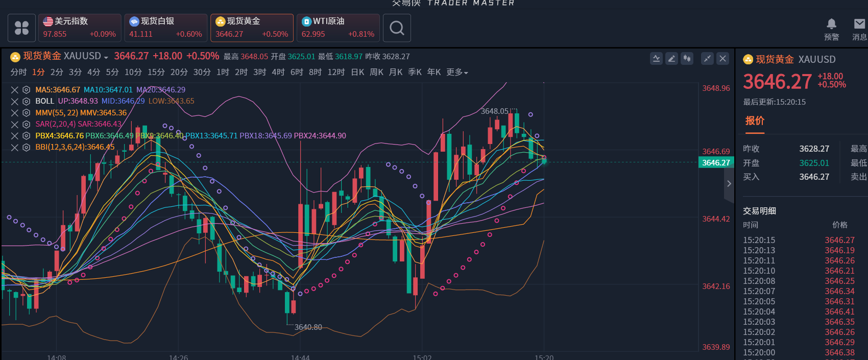The height and width of the screenshot is (360, 868).
Task: Click the 3648.05 high marker on chart
Action: click(495, 111)
